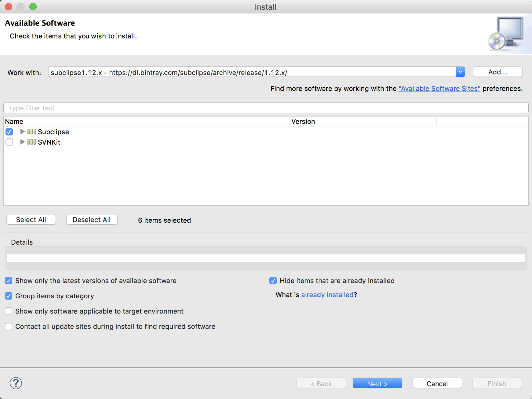
Task: Click the install wizard computer icon
Action: point(506,34)
